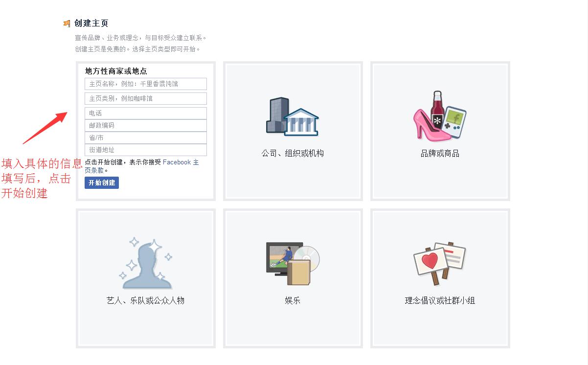The height and width of the screenshot is (365, 588).
Task: Focus the 省/市 input field
Action: 146,137
